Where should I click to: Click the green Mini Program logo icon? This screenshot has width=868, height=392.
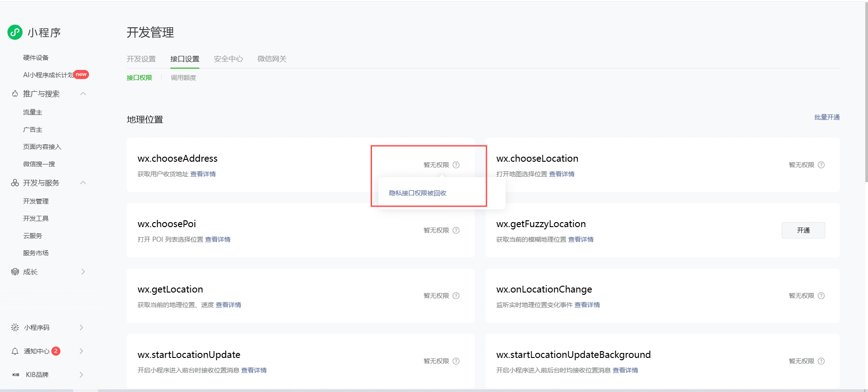point(15,32)
